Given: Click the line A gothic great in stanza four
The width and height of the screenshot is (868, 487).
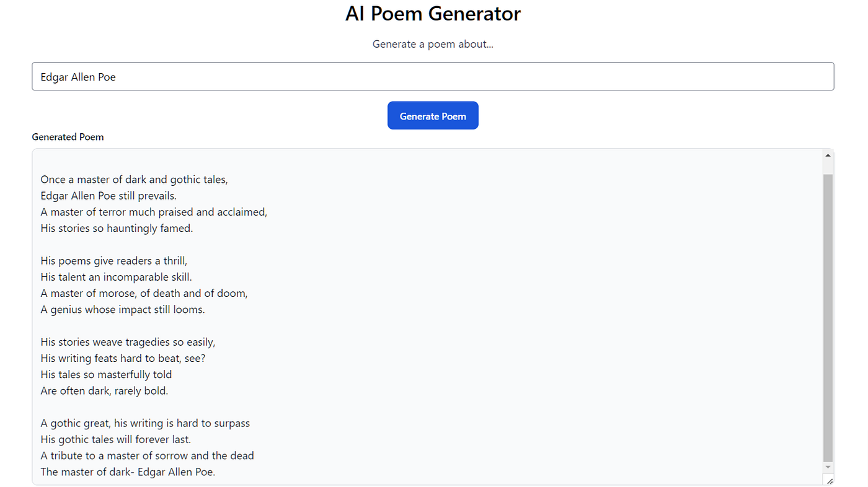Looking at the screenshot, I should (x=144, y=423).
